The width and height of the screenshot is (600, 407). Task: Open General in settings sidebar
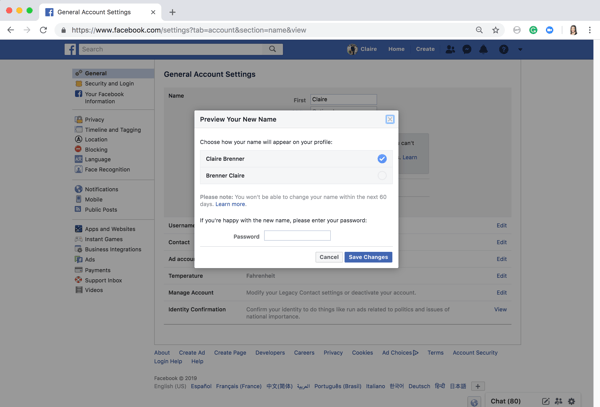113,73
